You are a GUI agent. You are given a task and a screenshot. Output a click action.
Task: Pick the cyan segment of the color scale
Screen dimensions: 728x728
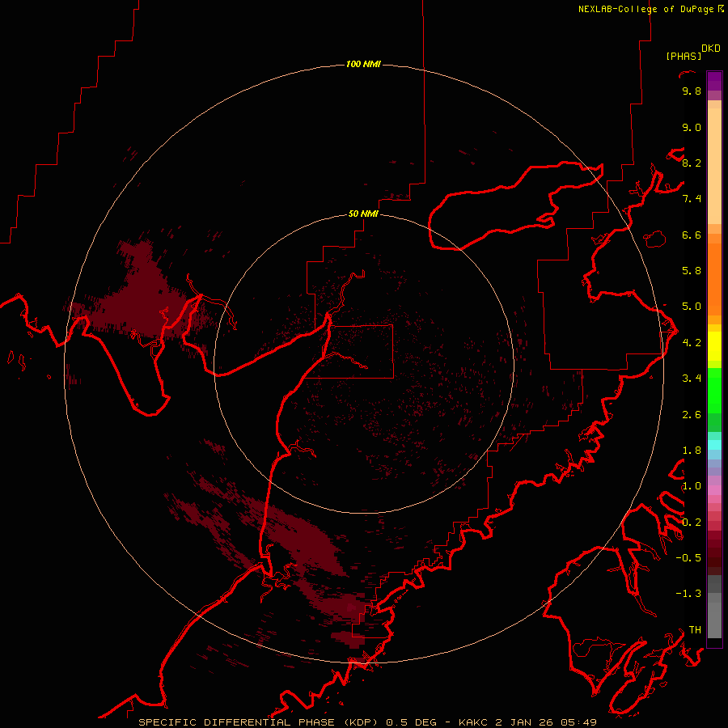click(714, 445)
